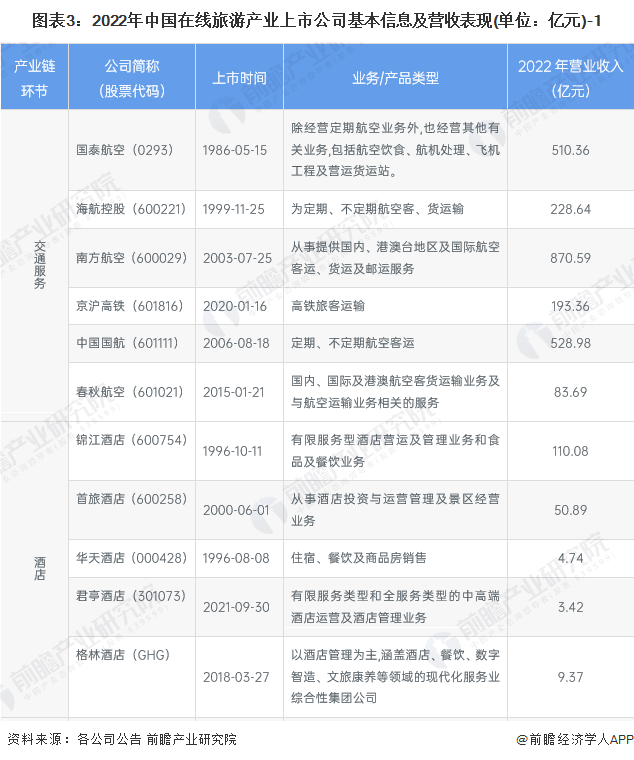The width and height of the screenshot is (634, 760).
Task: Select the '业务/产品类型' column header
Action: pos(395,78)
